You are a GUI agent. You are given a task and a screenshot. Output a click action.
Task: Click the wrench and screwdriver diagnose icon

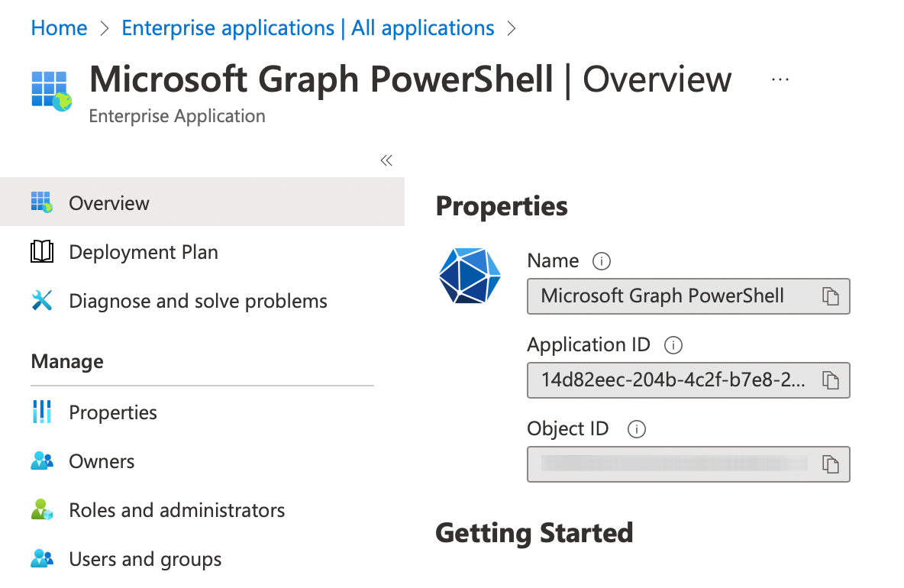pos(42,300)
